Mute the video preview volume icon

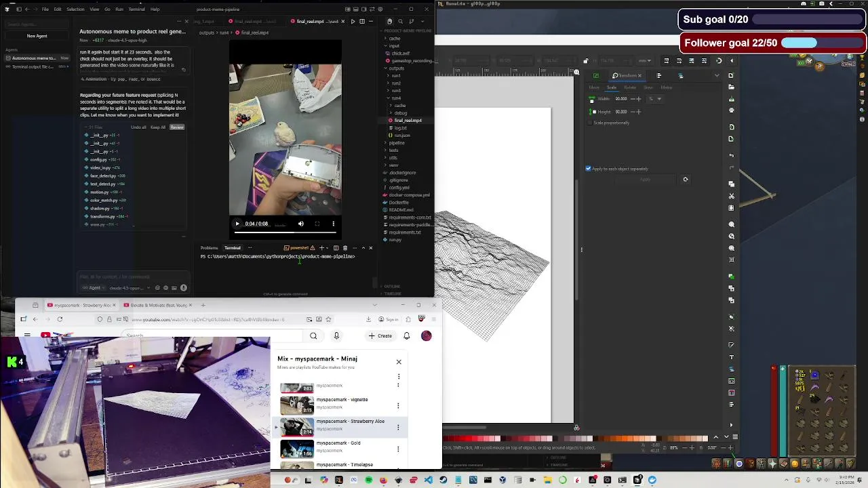coord(301,224)
